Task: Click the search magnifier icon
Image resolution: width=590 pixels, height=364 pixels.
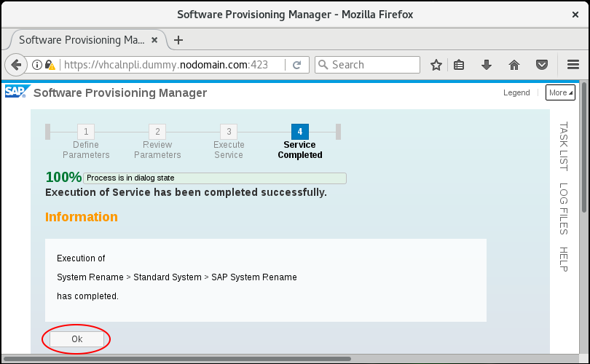Action: (x=323, y=65)
